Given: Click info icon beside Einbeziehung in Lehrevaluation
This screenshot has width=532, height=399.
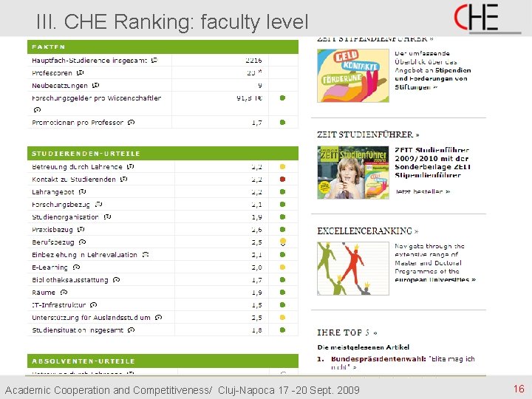Looking at the screenshot, I should [146, 254].
